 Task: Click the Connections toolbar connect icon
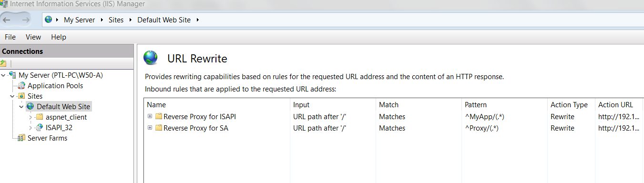3,63
